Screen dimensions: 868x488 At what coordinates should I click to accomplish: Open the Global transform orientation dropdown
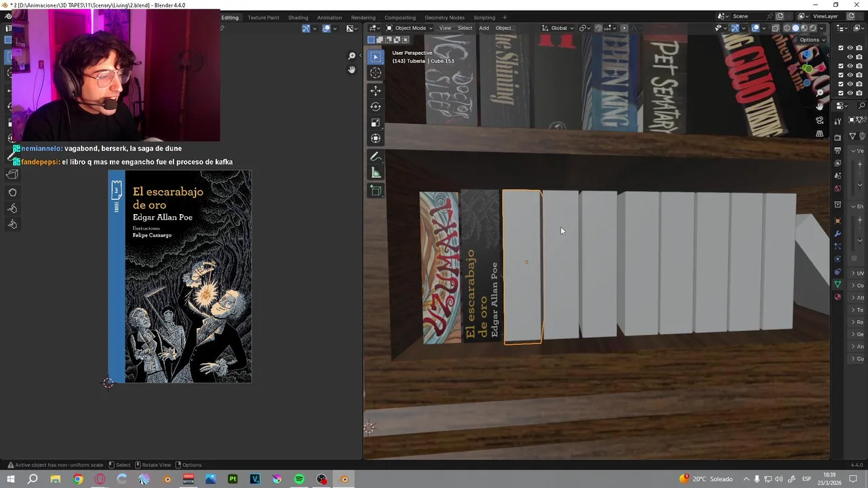[558, 28]
